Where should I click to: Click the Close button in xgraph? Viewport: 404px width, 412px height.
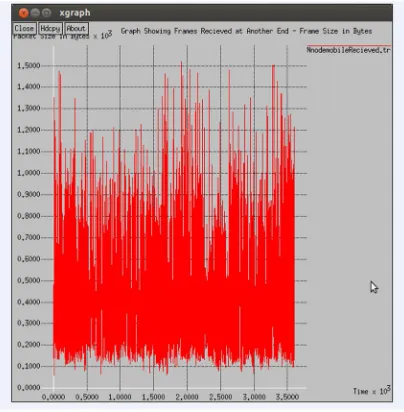click(x=24, y=28)
